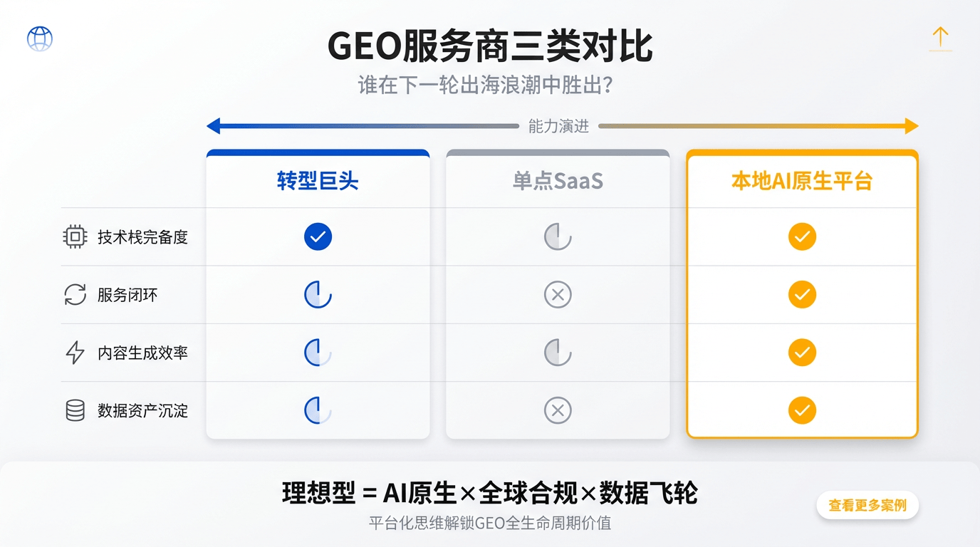This screenshot has width=980, height=547.
Task: Click the globe logo icon
Action: 40,38
